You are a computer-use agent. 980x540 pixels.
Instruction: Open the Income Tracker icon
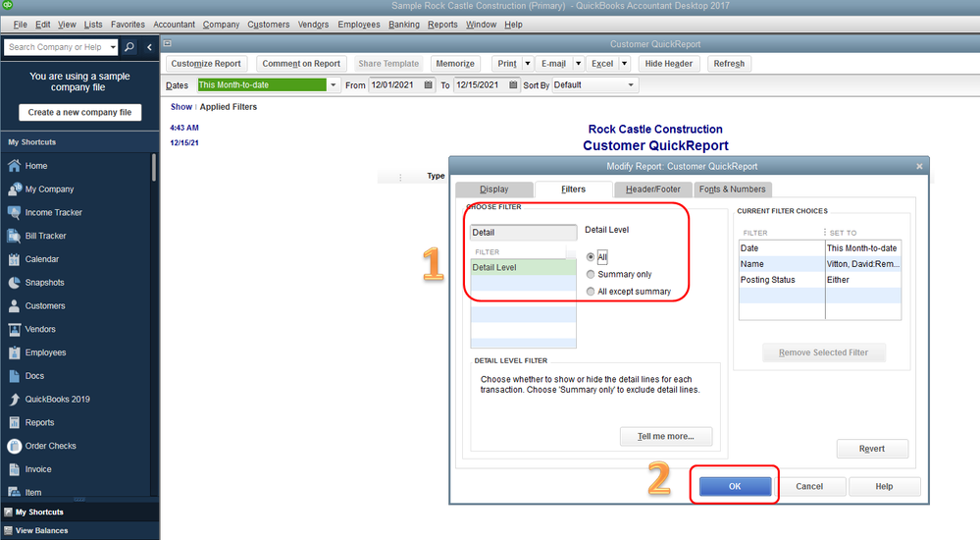(15, 212)
